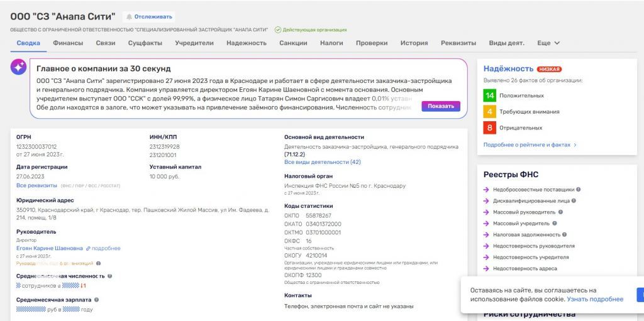Switch to the Финансы tab
The height and width of the screenshot is (321, 644).
[x=67, y=43]
